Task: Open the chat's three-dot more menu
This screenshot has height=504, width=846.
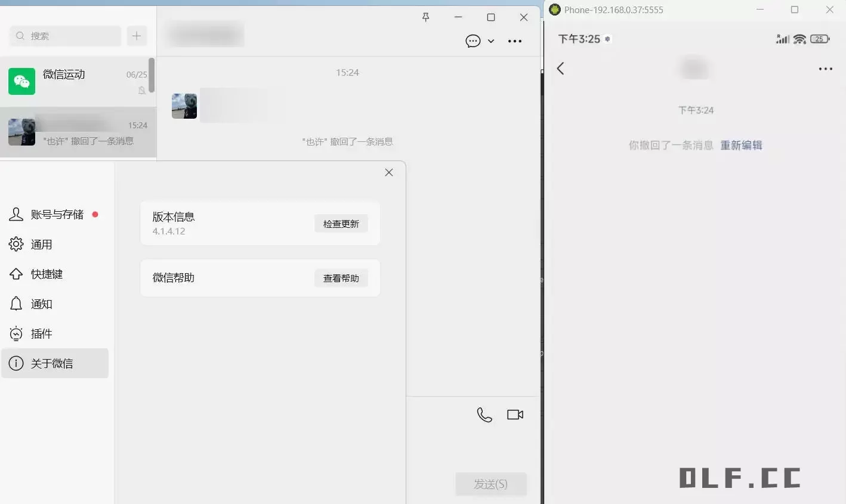Action: click(514, 41)
